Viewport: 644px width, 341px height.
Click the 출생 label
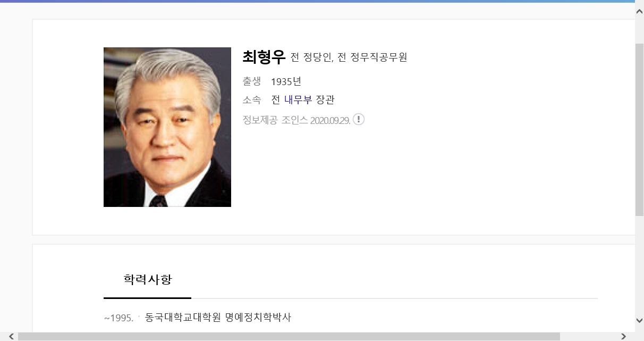(252, 81)
